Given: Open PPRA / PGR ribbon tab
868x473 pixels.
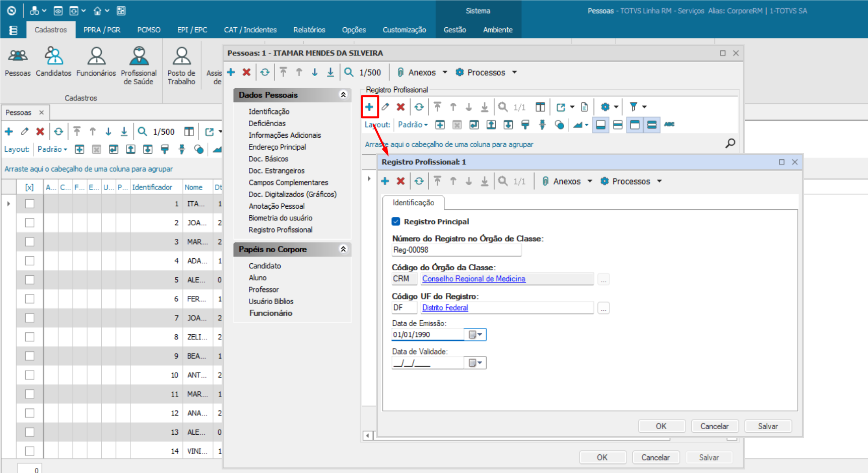Looking at the screenshot, I should click(102, 30).
